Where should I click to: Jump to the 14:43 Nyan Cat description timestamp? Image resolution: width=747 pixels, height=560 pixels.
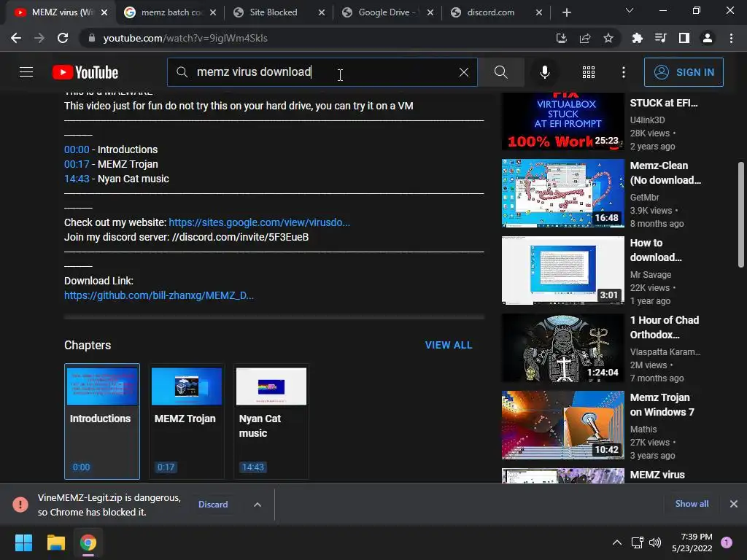(x=77, y=179)
